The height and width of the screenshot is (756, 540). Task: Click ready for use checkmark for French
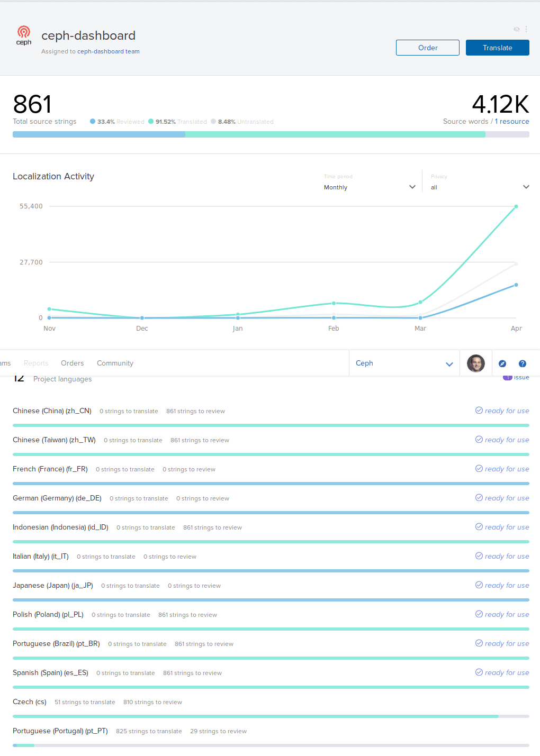click(x=479, y=469)
